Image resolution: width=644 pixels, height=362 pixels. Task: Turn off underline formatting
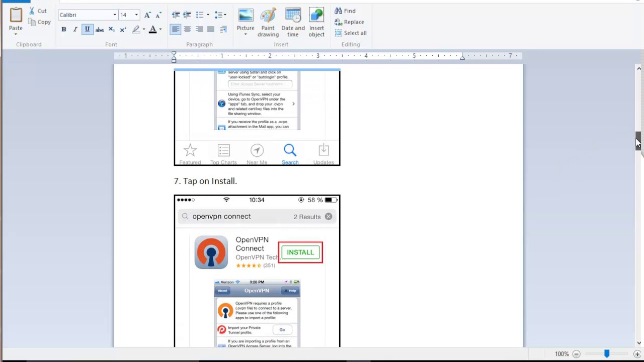(87, 30)
